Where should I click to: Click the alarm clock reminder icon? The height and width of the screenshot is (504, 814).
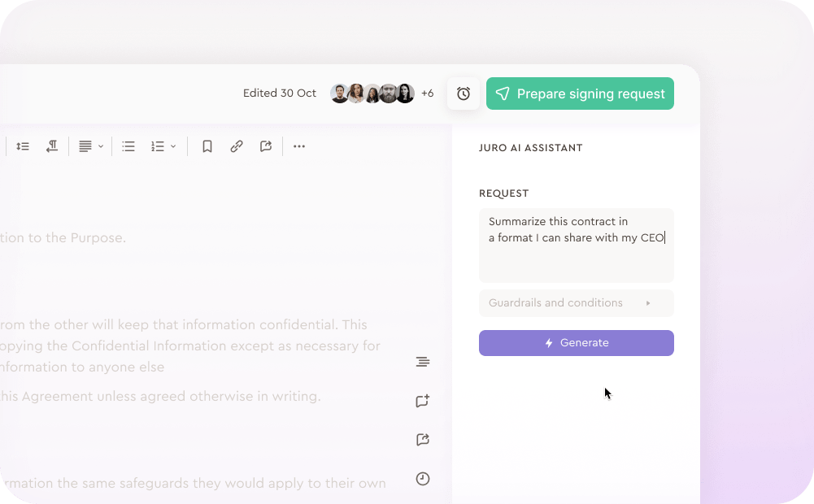[x=464, y=93]
